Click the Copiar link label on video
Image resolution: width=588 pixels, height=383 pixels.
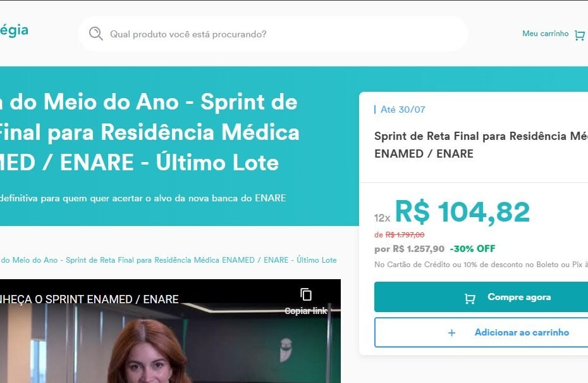pyautogui.click(x=305, y=311)
